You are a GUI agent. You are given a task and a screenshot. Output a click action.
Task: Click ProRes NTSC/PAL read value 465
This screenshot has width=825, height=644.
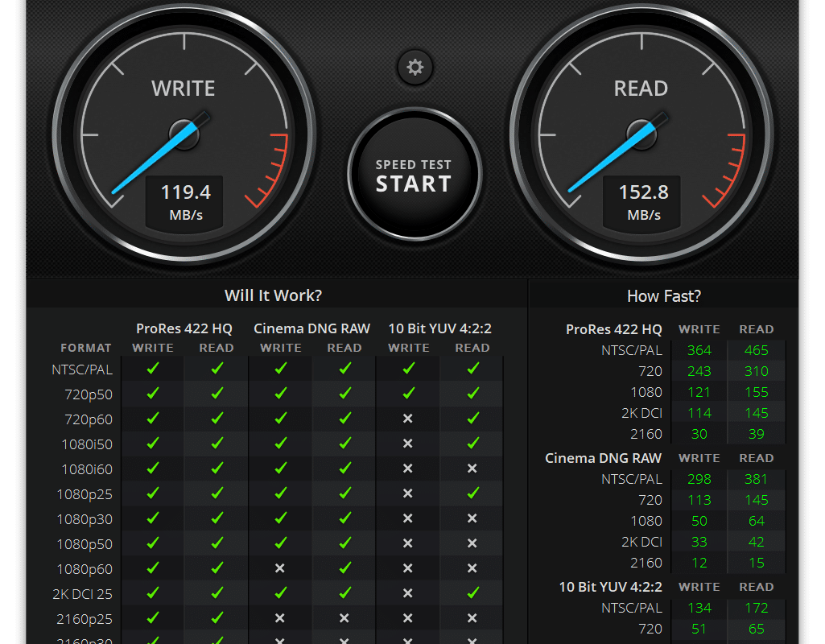click(x=756, y=350)
